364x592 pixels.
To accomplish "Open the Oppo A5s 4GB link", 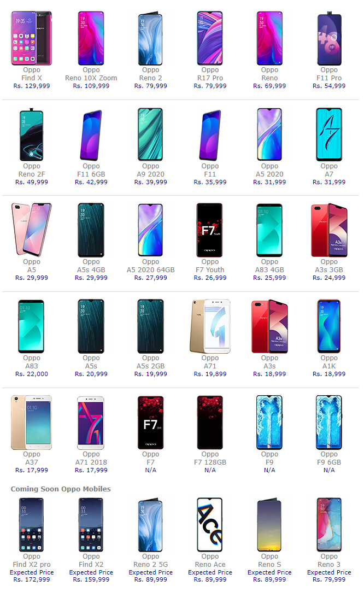I will pos(91,266).
